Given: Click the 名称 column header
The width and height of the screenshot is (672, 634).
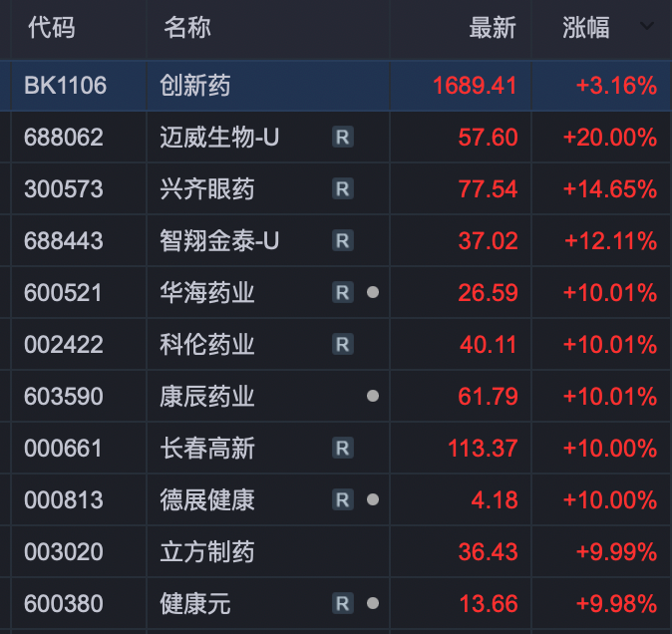Looking at the screenshot, I should [x=186, y=28].
